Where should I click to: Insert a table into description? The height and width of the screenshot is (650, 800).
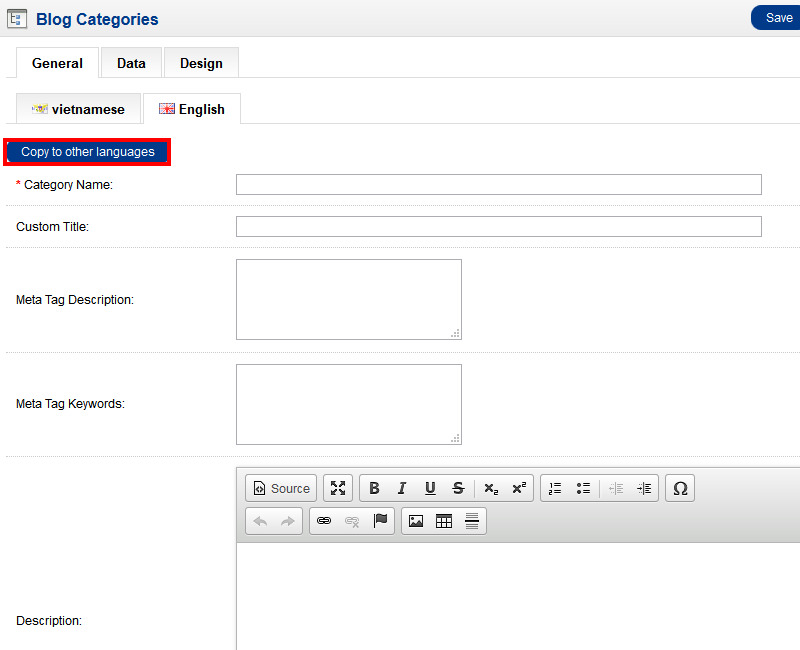coord(444,521)
